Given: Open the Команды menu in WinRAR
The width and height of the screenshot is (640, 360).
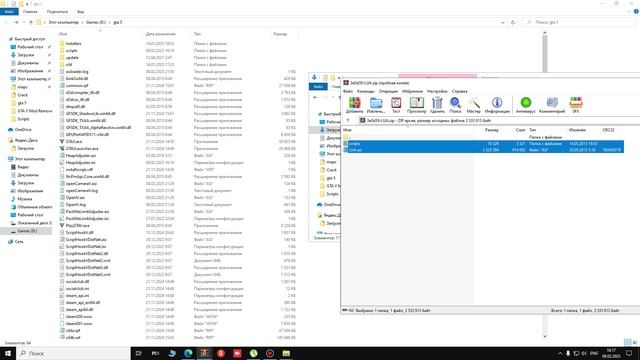Looking at the screenshot, I should (x=366, y=91).
